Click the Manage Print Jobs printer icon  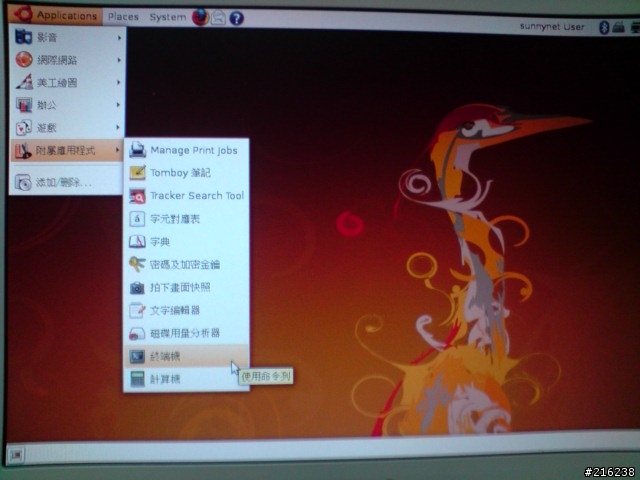(x=138, y=150)
